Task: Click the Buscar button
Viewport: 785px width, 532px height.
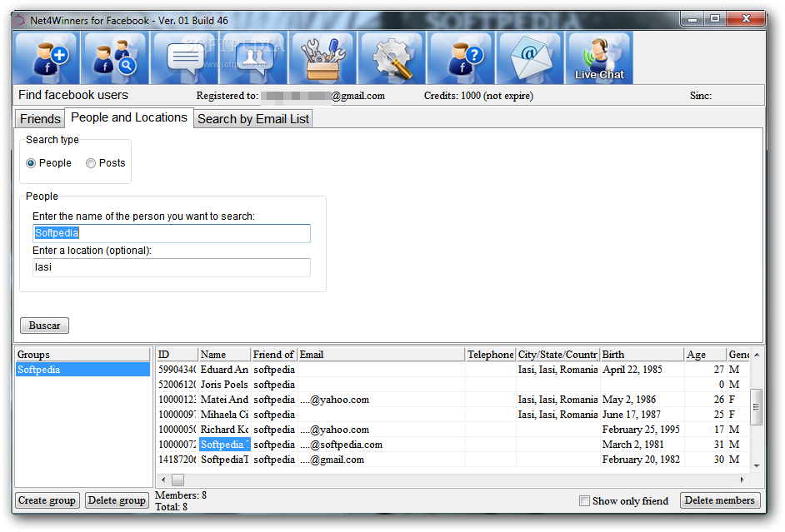Action: 44,326
